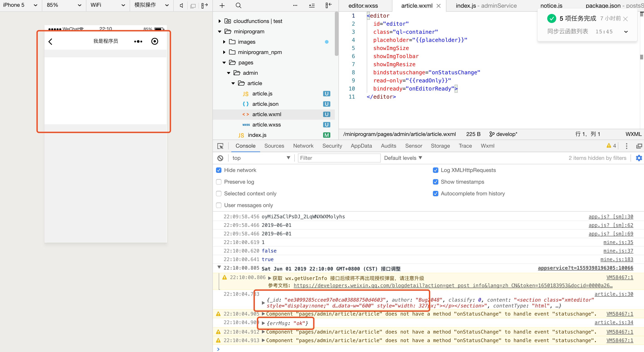The image size is (644, 352).
Task: Open devtools more options vertical dots
Action: pos(626,146)
